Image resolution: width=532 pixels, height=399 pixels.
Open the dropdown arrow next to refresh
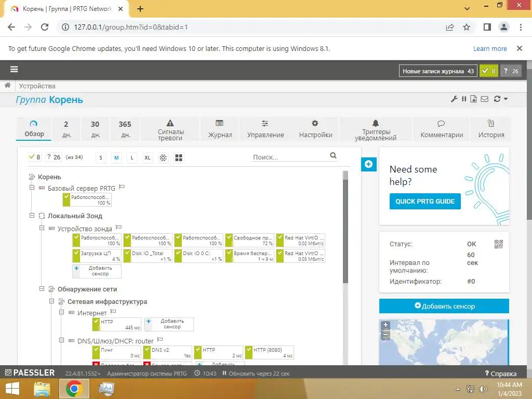(x=506, y=99)
